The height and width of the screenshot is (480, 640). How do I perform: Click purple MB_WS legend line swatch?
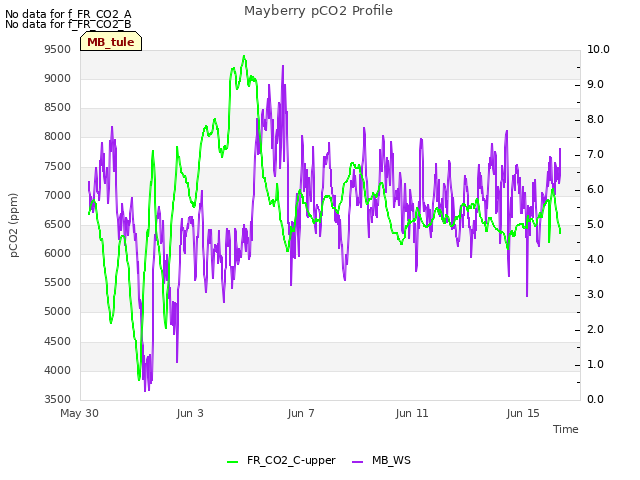(x=357, y=462)
